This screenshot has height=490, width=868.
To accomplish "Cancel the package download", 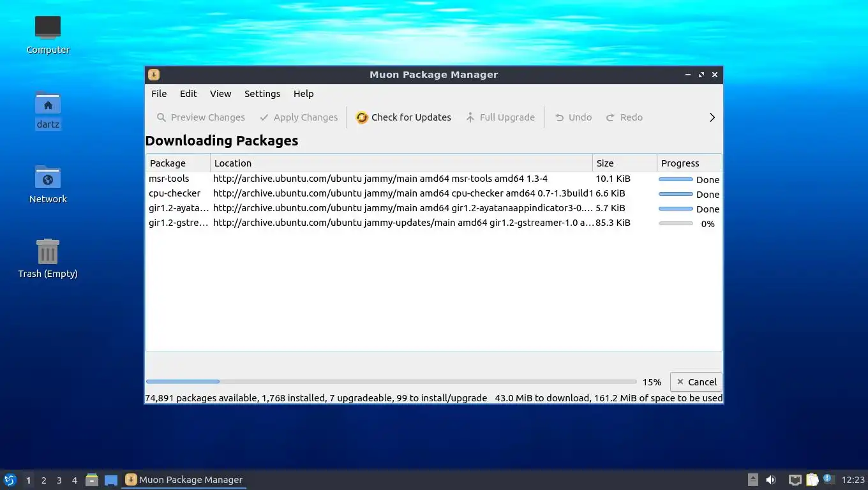I will tap(696, 382).
